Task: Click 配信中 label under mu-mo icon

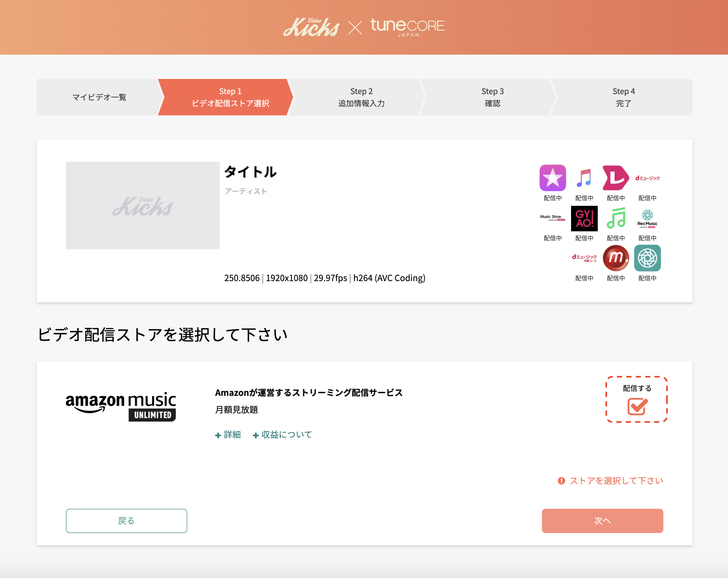Action: (x=616, y=278)
